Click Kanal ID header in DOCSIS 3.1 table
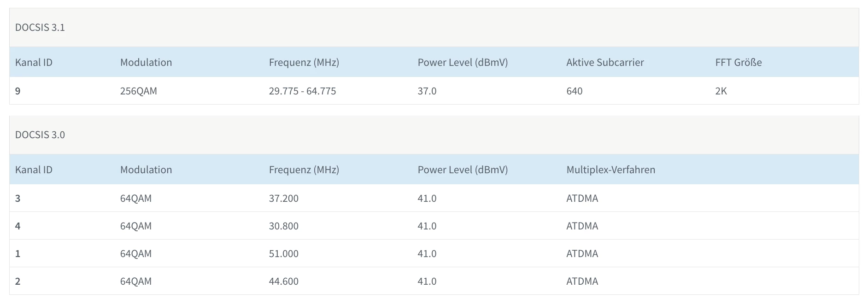868x305 pixels. click(x=34, y=63)
